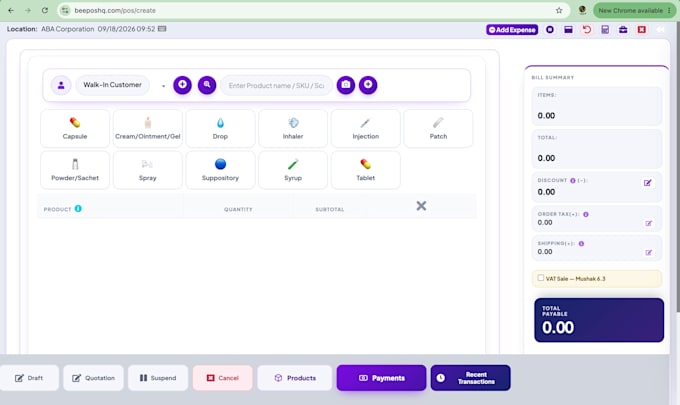
Task: Edit the Discount value via pencil icon
Action: click(647, 183)
